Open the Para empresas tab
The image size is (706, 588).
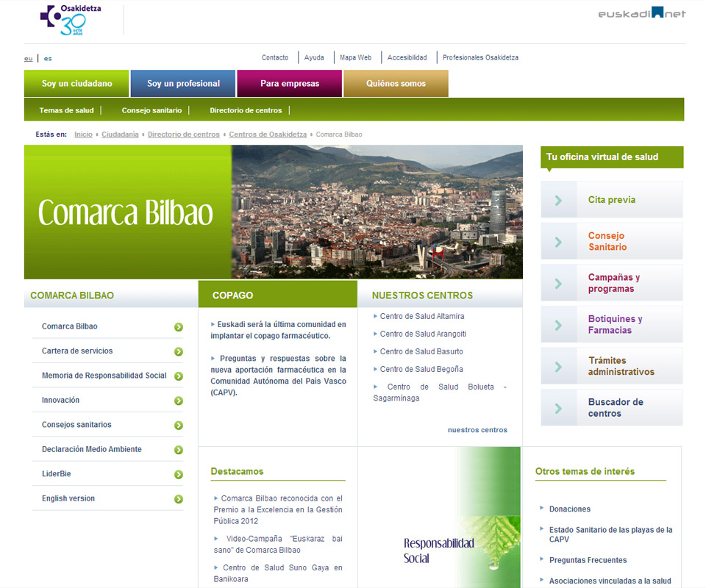[290, 84]
